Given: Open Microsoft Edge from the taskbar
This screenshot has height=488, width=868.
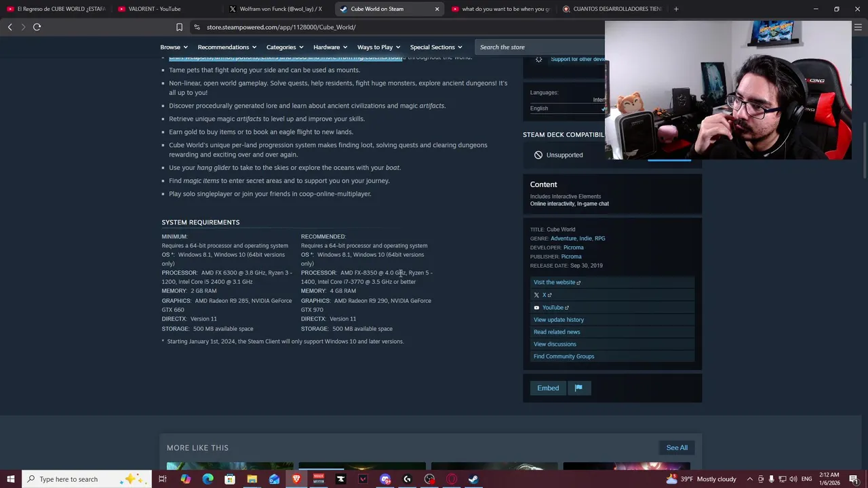Looking at the screenshot, I should point(208,479).
